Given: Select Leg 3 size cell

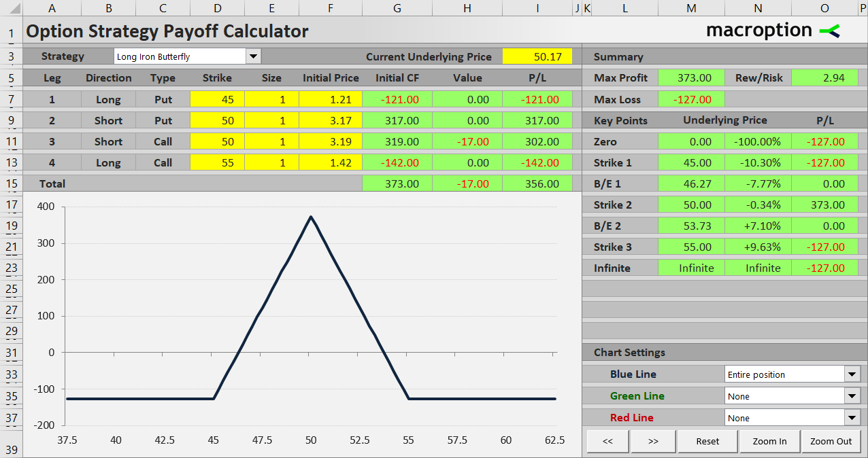Looking at the screenshot, I should click(x=271, y=141).
